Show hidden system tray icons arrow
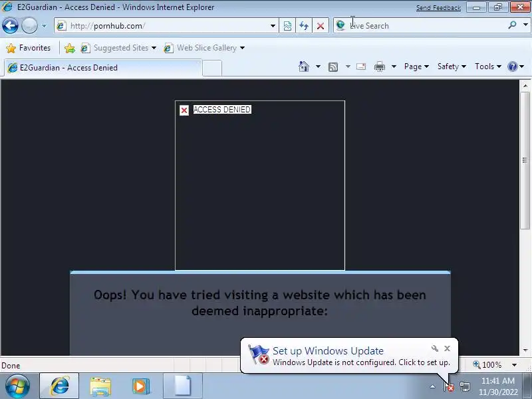The width and height of the screenshot is (532, 399). 432,386
